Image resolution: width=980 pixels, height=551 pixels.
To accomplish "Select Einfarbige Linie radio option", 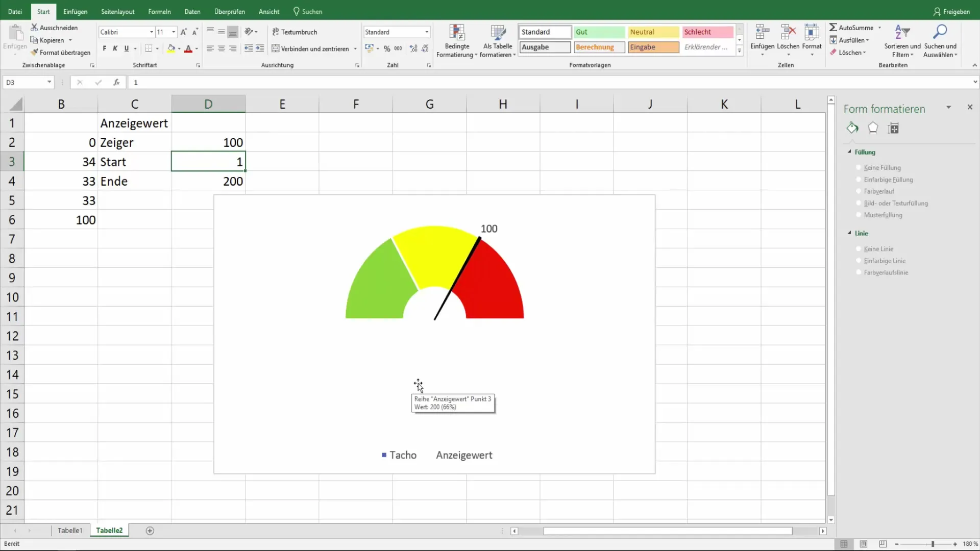I will 859,260.
